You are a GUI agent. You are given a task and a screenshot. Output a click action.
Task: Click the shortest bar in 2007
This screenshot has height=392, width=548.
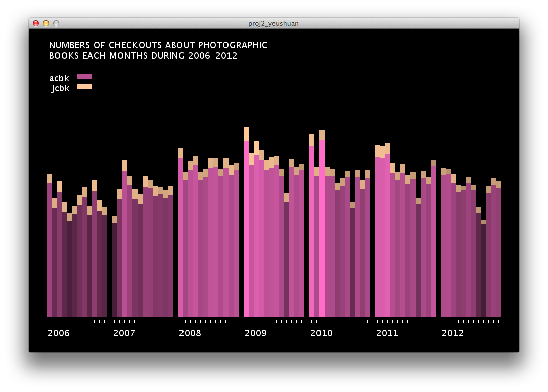pyautogui.click(x=115, y=268)
